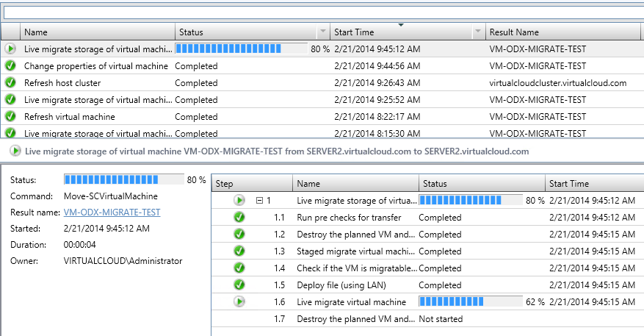
Task: Sort jobs by Result Name column
Action: pyautogui.click(x=558, y=32)
